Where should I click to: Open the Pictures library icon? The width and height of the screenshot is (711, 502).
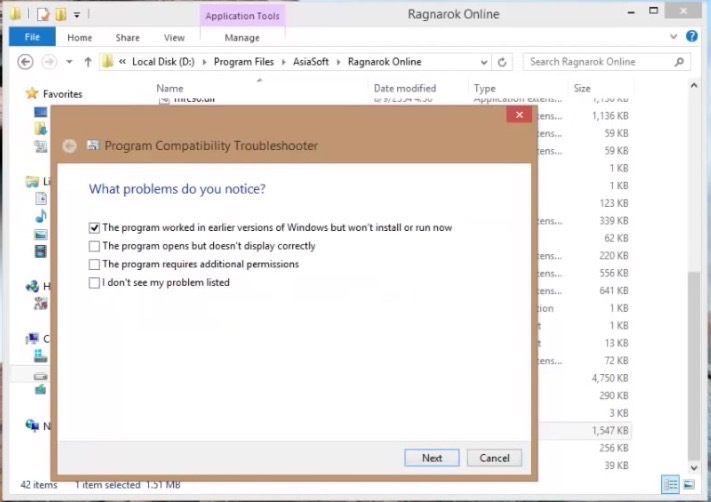point(40,234)
